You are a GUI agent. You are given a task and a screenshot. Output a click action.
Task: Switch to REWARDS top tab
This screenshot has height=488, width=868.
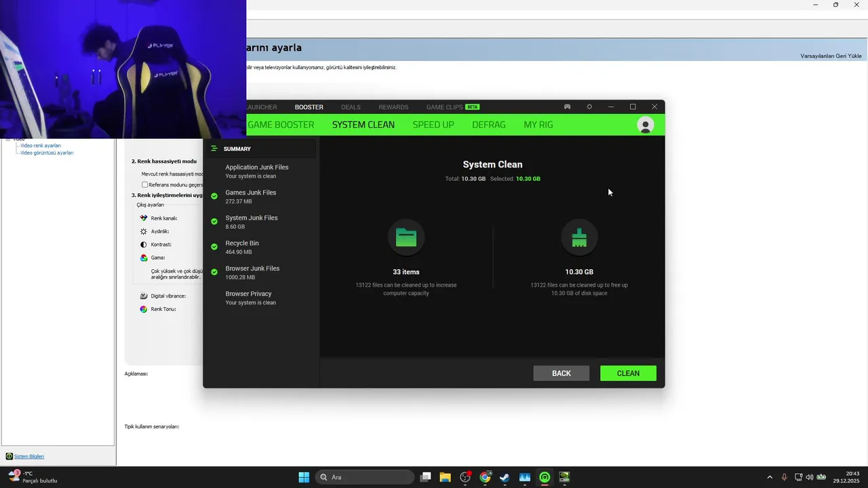[393, 107]
